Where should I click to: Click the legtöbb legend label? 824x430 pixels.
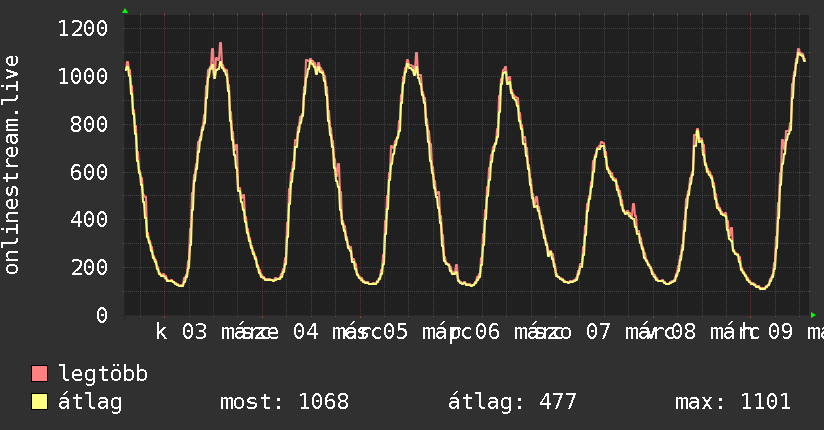pos(102,374)
